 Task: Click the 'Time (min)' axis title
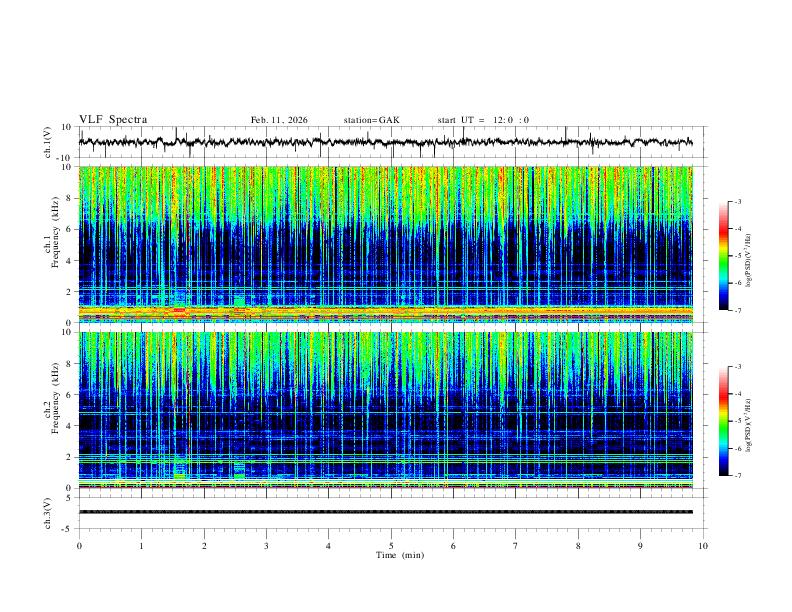click(400, 555)
